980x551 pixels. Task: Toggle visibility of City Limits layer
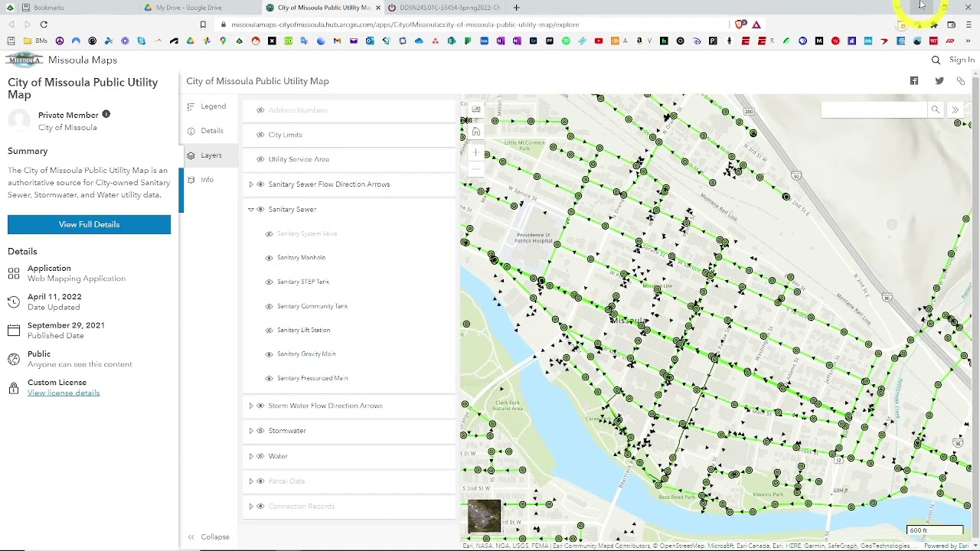click(260, 135)
